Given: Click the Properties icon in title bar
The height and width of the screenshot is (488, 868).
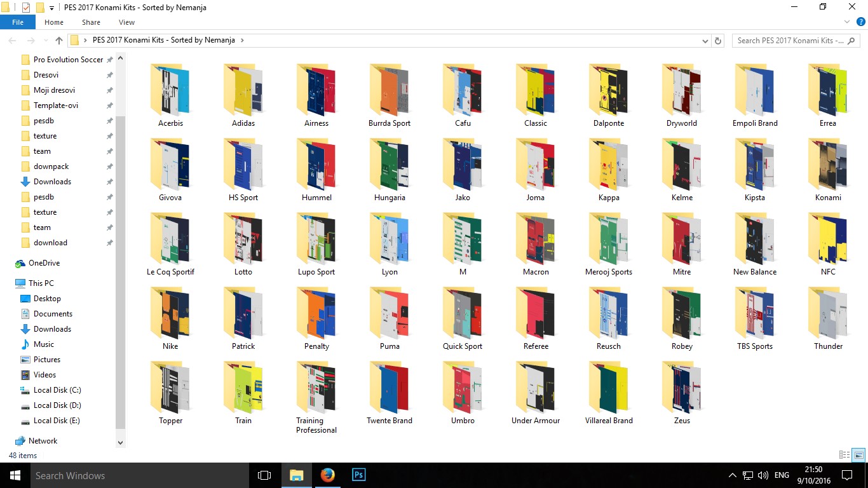Looking at the screenshot, I should [x=26, y=8].
